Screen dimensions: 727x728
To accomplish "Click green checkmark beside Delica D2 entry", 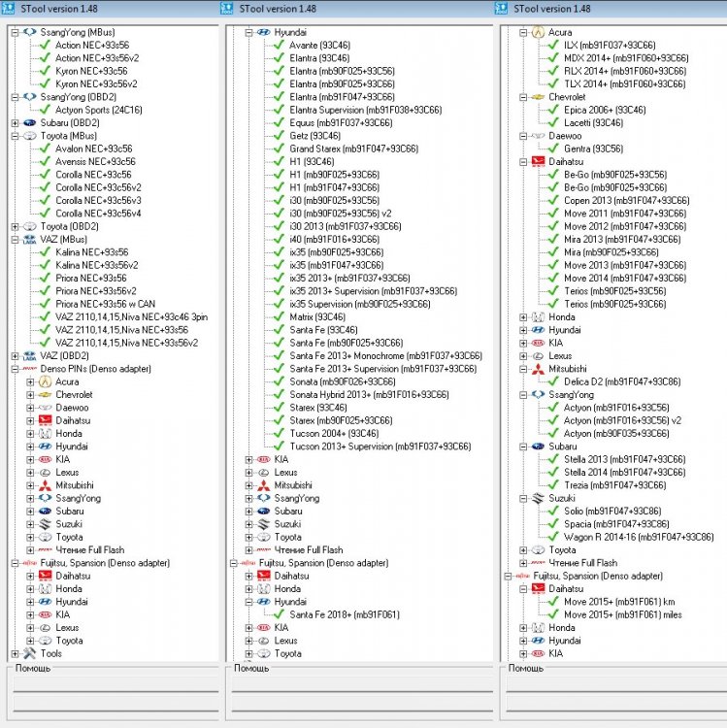I will (x=553, y=381).
